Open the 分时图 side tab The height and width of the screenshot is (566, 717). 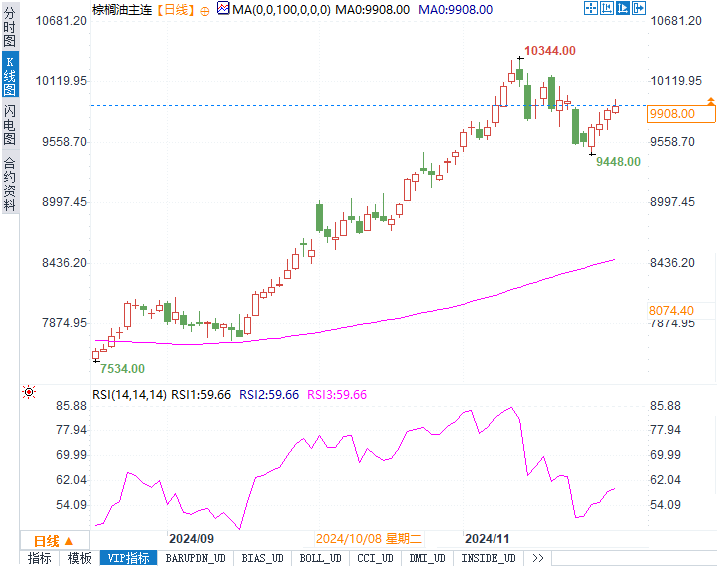10,27
